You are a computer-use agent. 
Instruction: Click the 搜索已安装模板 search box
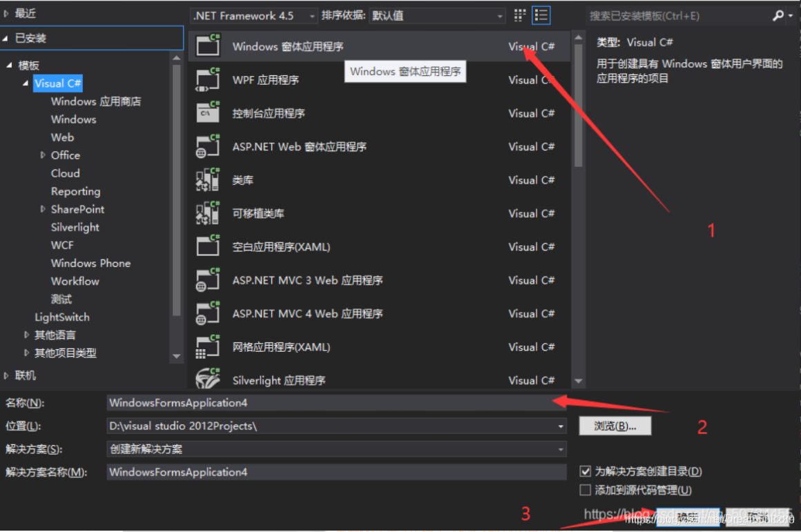click(678, 16)
